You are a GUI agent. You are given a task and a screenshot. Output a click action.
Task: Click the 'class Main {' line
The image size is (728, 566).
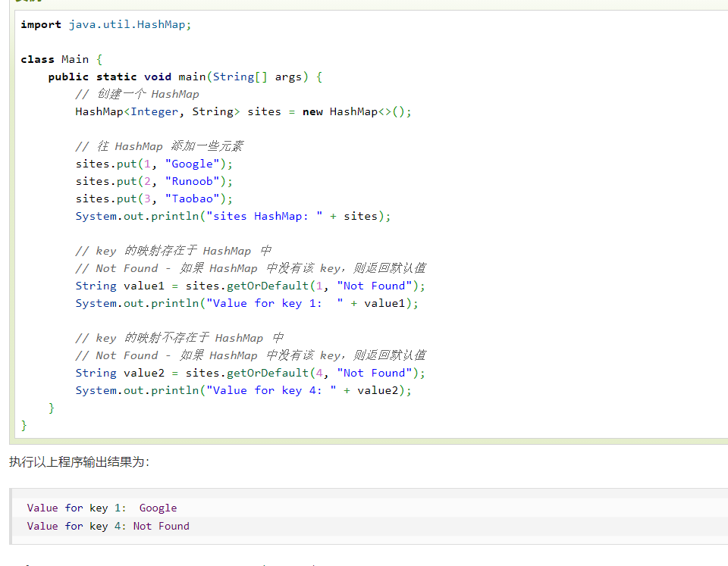(61, 59)
